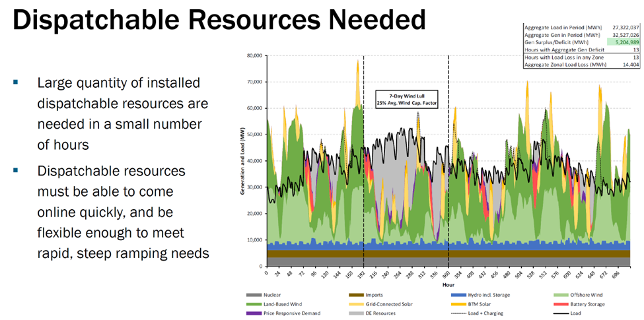Click the Dispatchable Resources Needed slide title
The image size is (644, 320).
pyautogui.click(x=219, y=20)
